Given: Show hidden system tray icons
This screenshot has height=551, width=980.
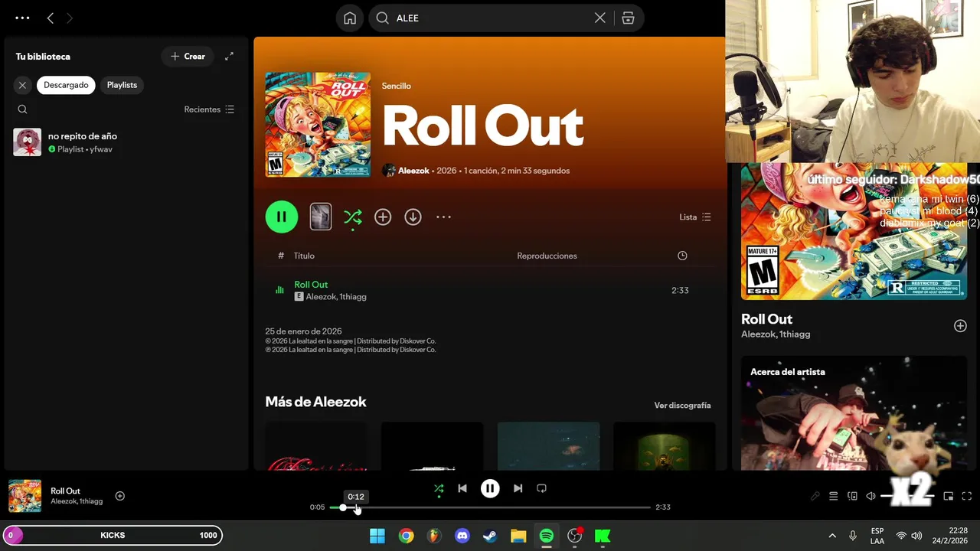Looking at the screenshot, I should tap(832, 536).
